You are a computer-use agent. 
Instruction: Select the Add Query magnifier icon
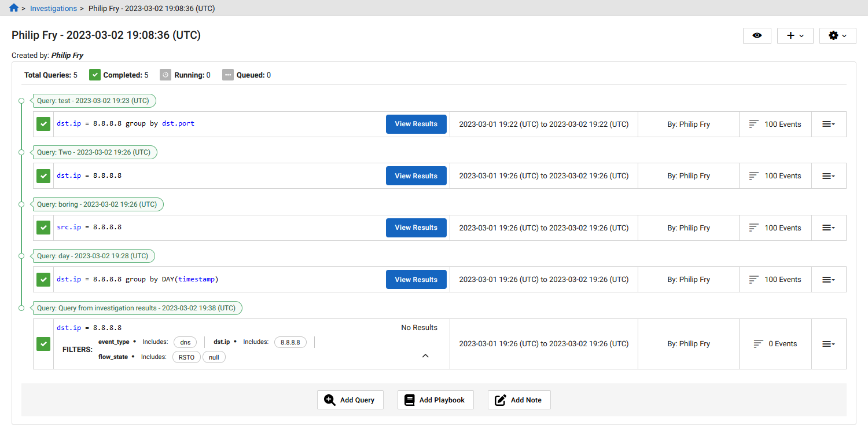(x=330, y=400)
